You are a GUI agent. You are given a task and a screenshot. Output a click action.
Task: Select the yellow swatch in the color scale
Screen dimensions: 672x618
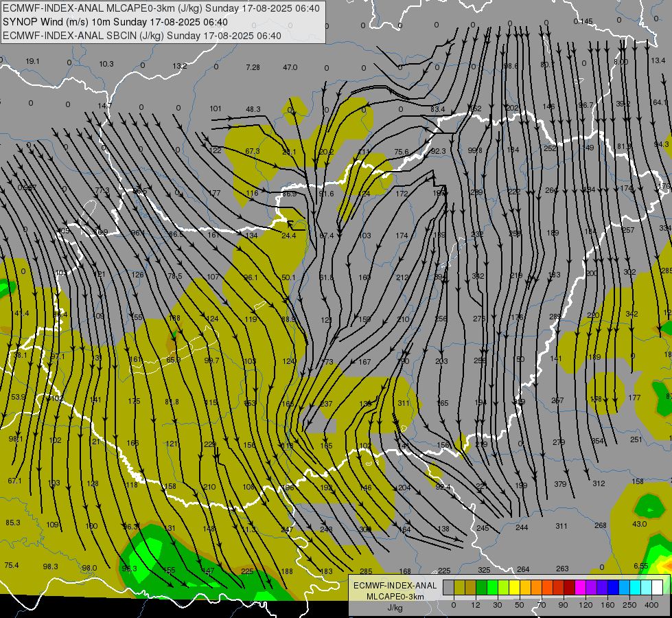pyautogui.click(x=514, y=587)
